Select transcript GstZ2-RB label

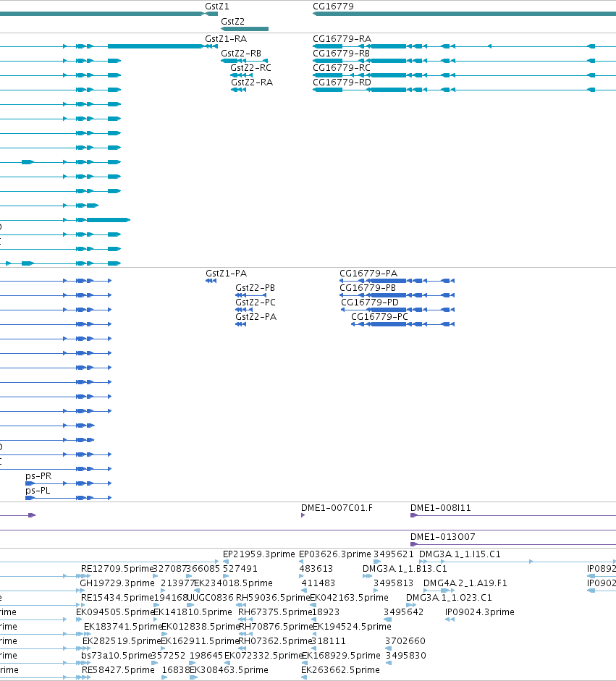241,54
